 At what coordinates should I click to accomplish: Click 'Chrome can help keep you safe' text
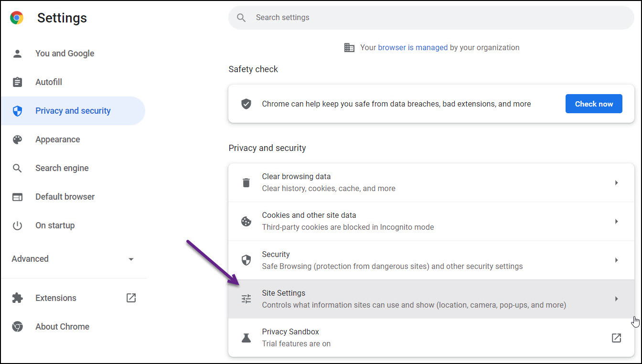[396, 104]
